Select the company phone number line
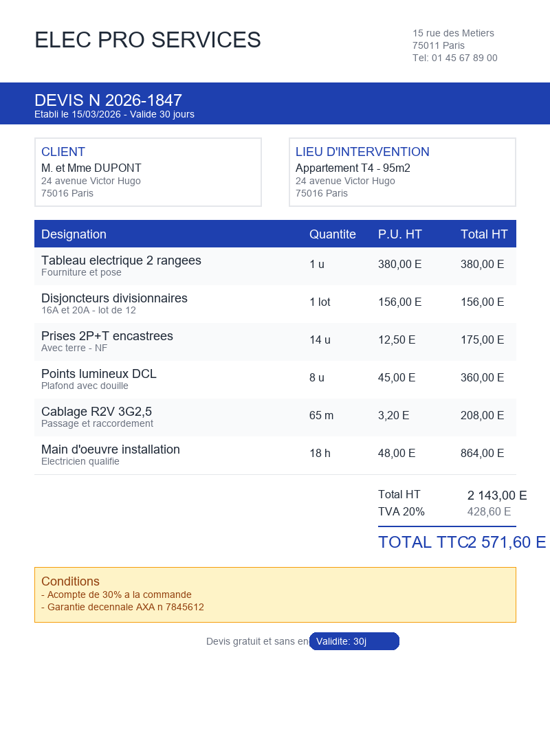550x756 pixels. click(454, 58)
